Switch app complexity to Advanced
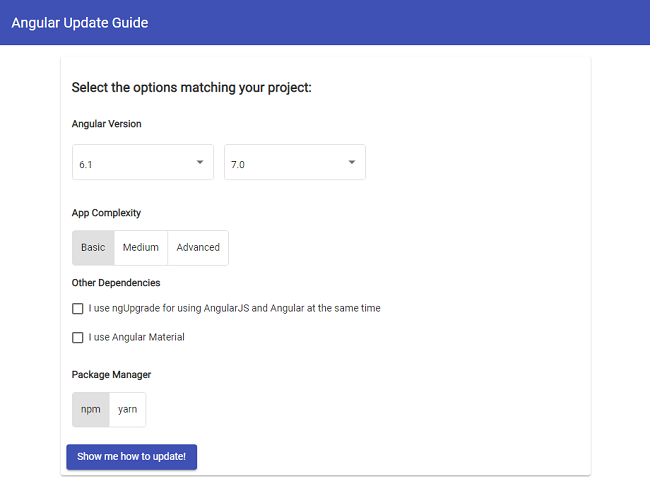This screenshot has width=650, height=486. pos(198,248)
